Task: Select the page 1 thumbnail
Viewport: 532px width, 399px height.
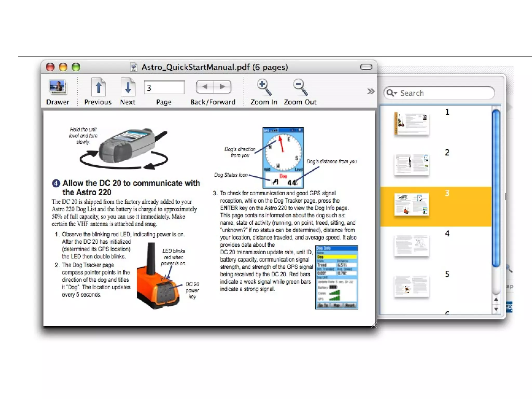Action: tap(411, 123)
